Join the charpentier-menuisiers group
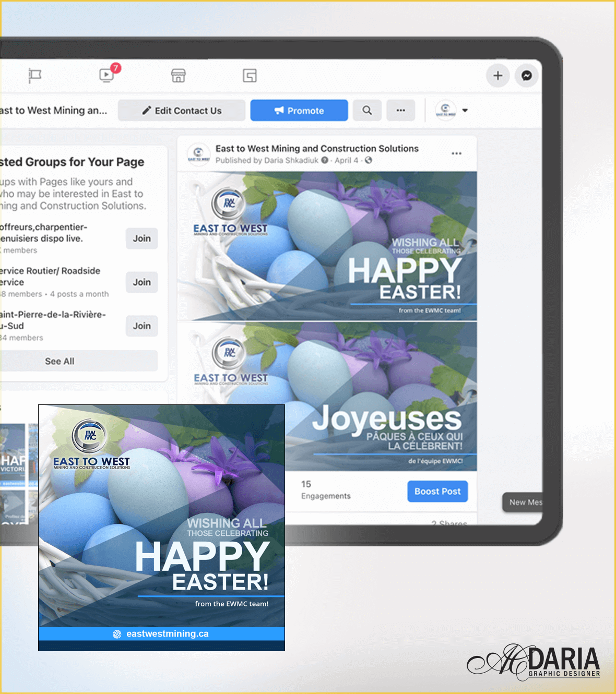 (141, 238)
